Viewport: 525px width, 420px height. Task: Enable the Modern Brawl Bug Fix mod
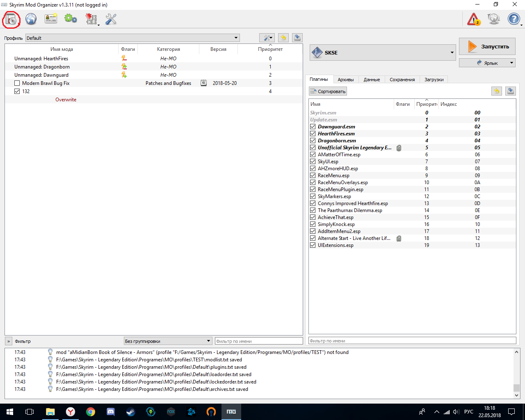[17, 83]
